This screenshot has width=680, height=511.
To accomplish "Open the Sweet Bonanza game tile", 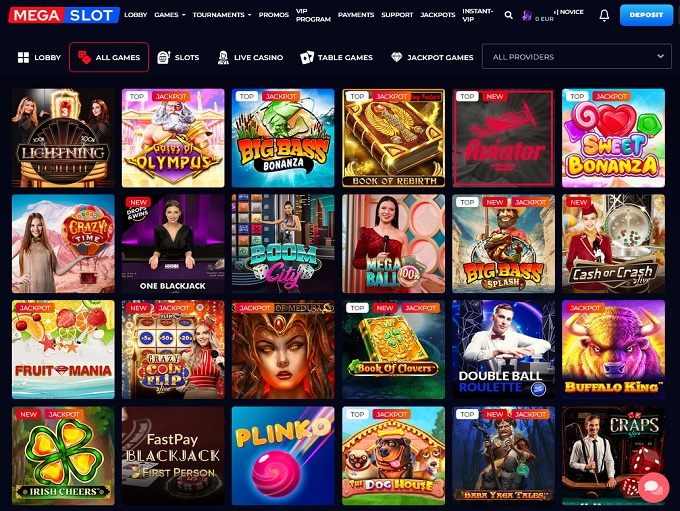I will click(x=613, y=138).
